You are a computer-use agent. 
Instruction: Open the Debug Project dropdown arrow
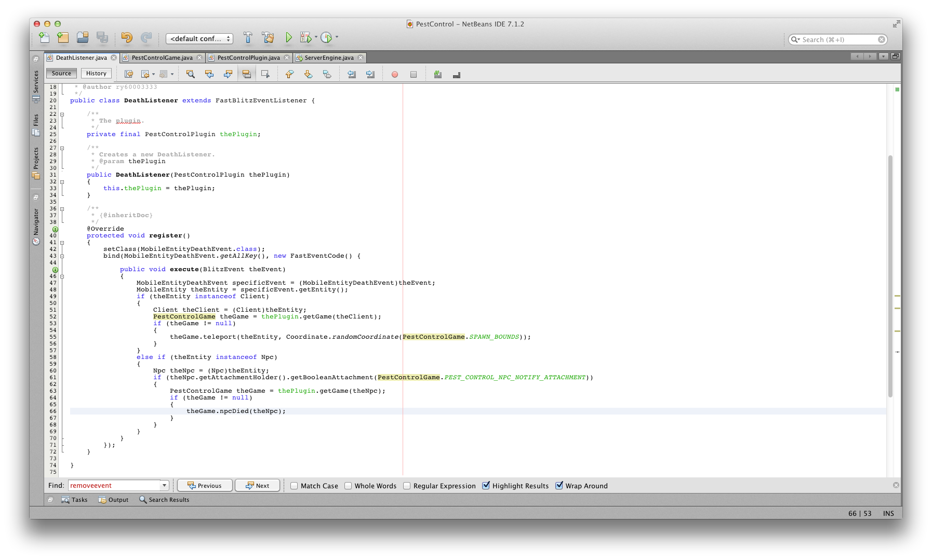[x=316, y=37]
